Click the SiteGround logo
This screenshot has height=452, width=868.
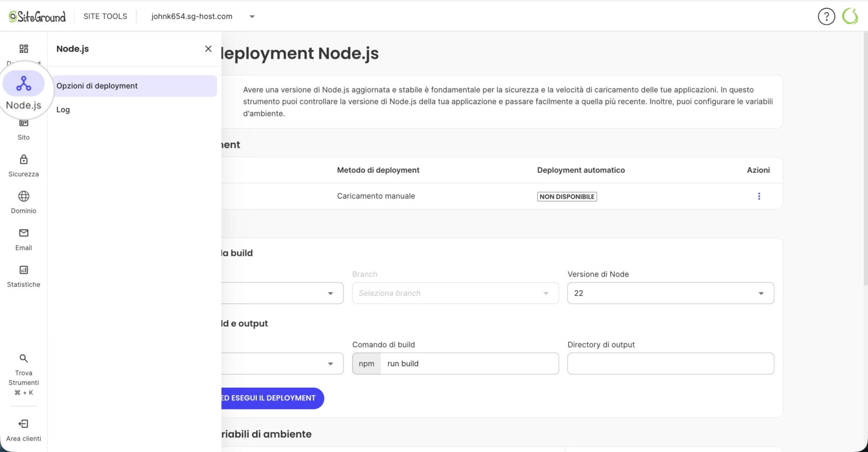pyautogui.click(x=37, y=16)
